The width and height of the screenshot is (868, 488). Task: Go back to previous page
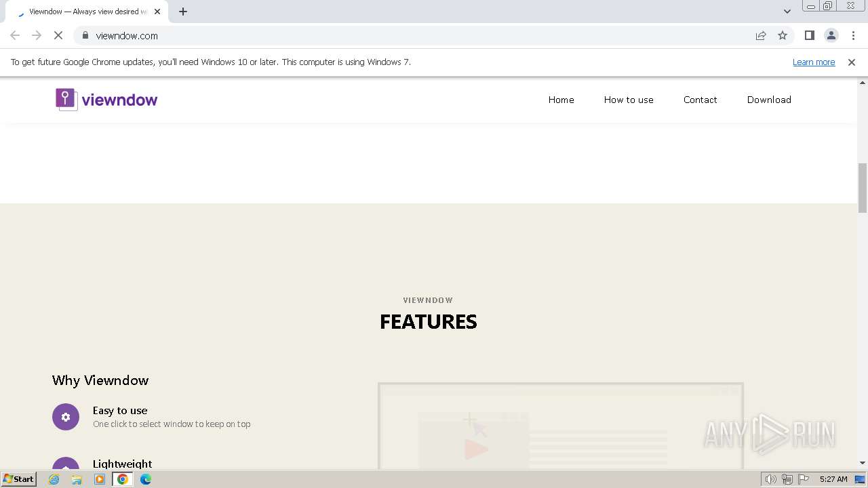tap(15, 35)
